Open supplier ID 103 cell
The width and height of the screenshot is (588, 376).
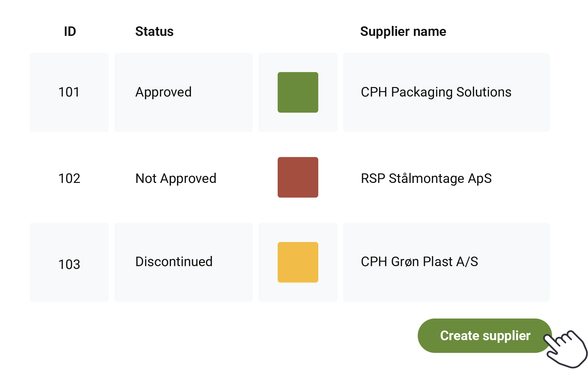tap(69, 264)
